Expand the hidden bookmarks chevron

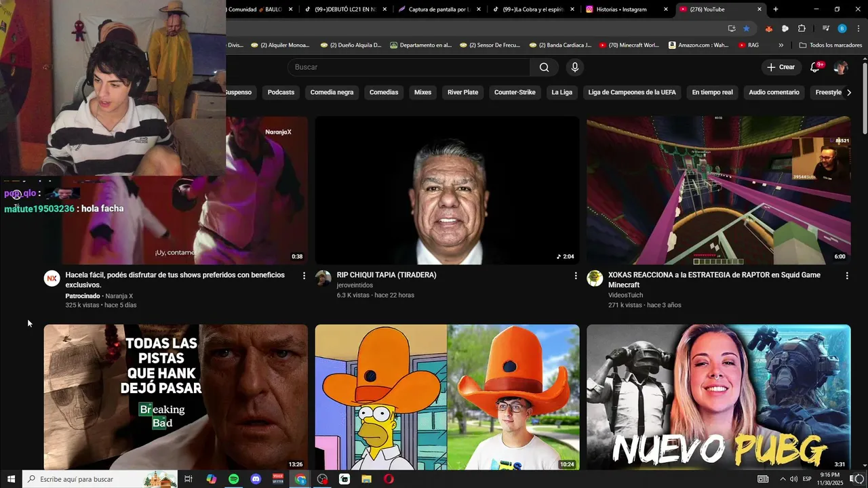pos(781,45)
